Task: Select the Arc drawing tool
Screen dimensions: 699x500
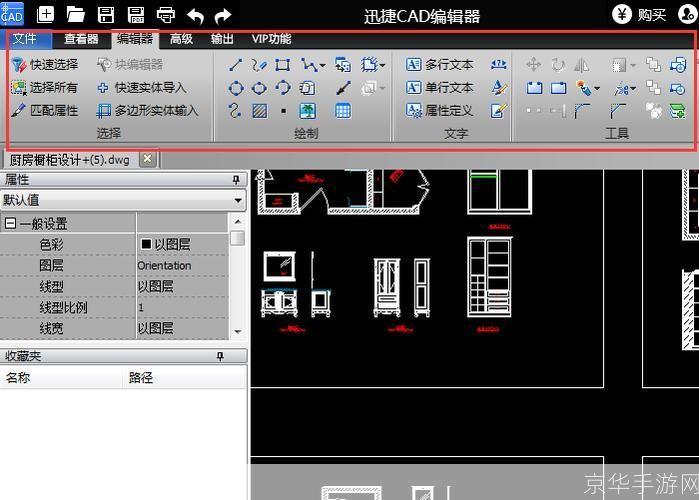Action: point(283,87)
